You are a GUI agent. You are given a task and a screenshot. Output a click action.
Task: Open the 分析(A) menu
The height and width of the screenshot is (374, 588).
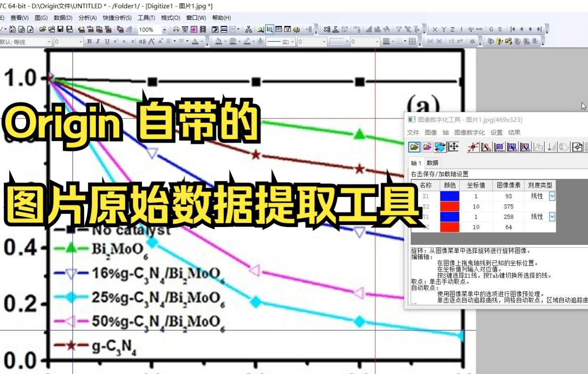click(87, 18)
